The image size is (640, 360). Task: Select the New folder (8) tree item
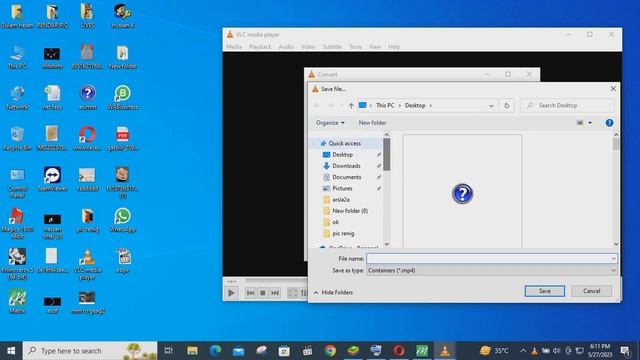(350, 211)
